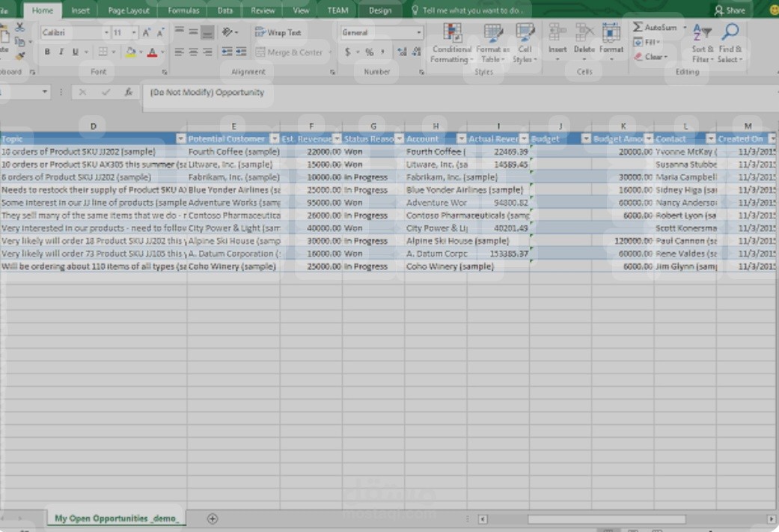
Task: Select My Open Opportunities sheet tab
Action: coord(116,519)
